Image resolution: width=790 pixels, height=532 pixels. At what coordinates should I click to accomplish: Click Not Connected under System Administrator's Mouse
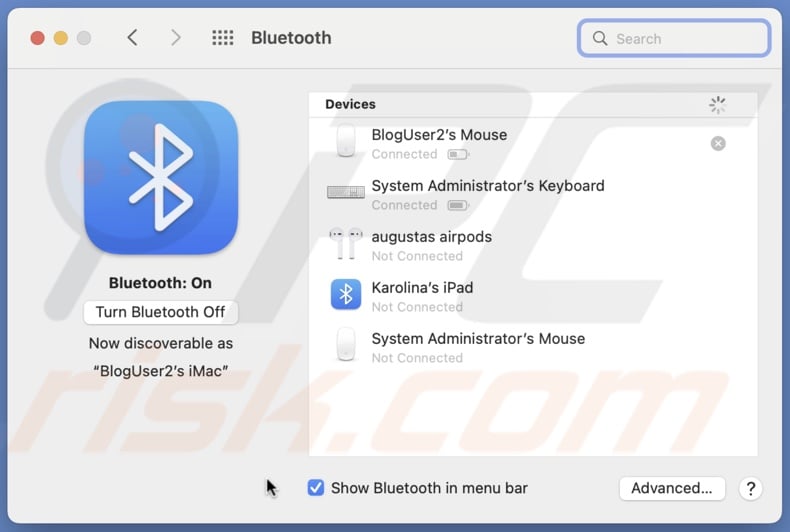point(417,358)
